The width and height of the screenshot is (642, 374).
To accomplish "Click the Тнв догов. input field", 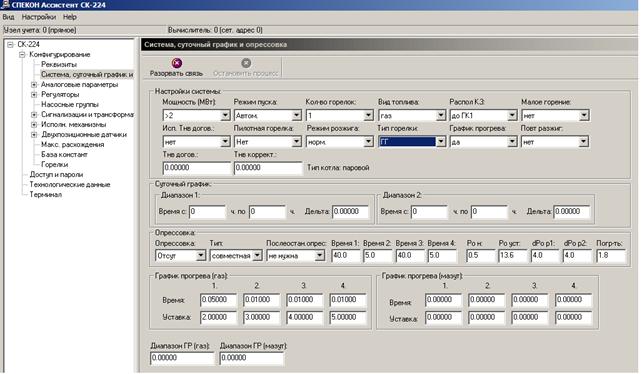I will click(197, 168).
